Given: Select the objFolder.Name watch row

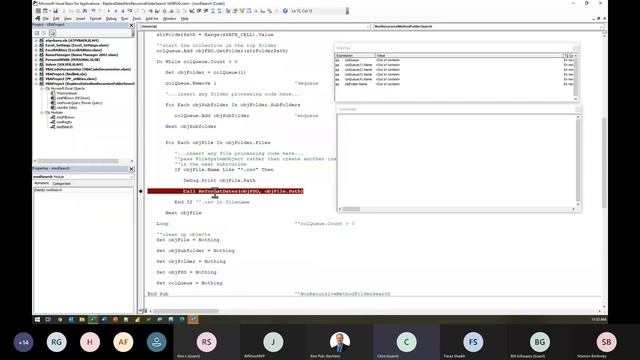Looking at the screenshot, I should point(454,84).
